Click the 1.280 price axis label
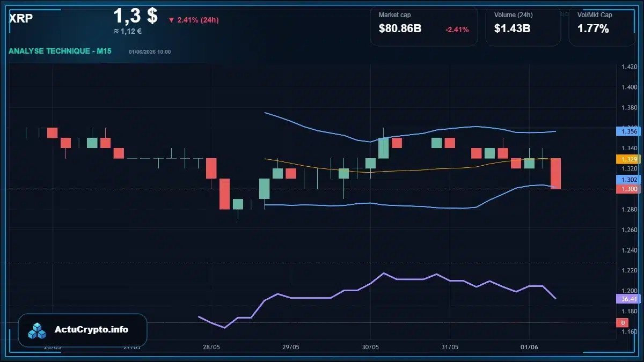 pyautogui.click(x=629, y=209)
